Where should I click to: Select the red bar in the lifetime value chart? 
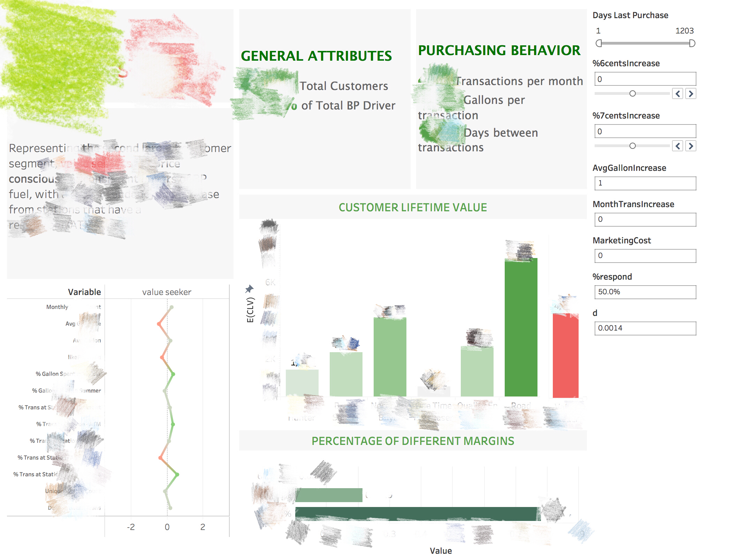pos(565,356)
